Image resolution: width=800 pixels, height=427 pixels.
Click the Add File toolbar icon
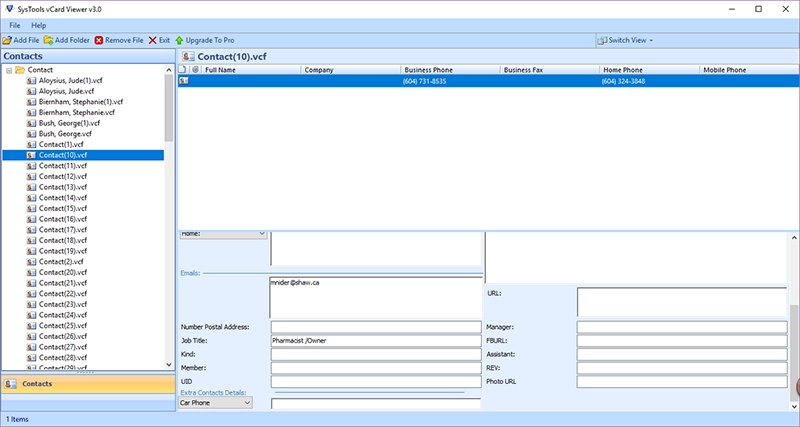[x=7, y=40]
